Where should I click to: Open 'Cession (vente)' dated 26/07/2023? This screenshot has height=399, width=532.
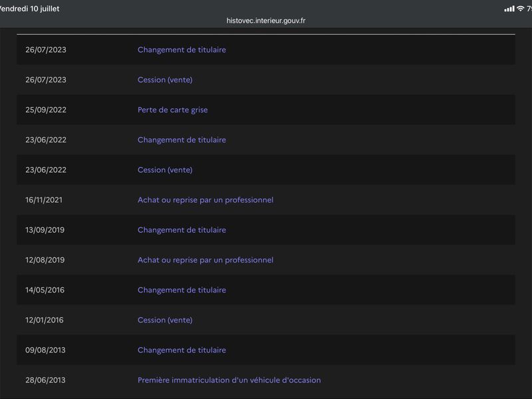(x=165, y=80)
